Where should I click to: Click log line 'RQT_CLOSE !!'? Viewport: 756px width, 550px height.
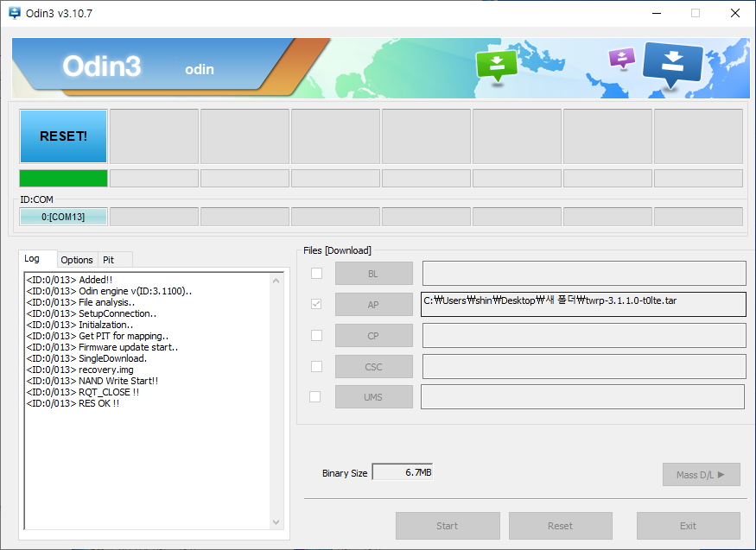[83, 392]
